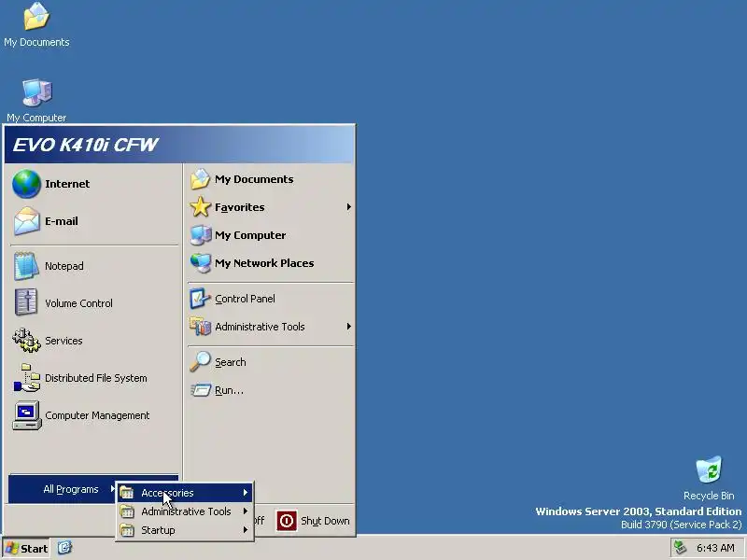Click the E-mail label
Viewport: 747px width, 560px height.
(x=62, y=221)
